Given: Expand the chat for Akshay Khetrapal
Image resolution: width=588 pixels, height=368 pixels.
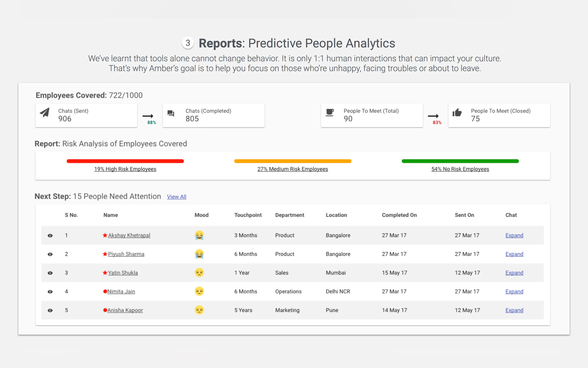Looking at the screenshot, I should pos(514,235).
